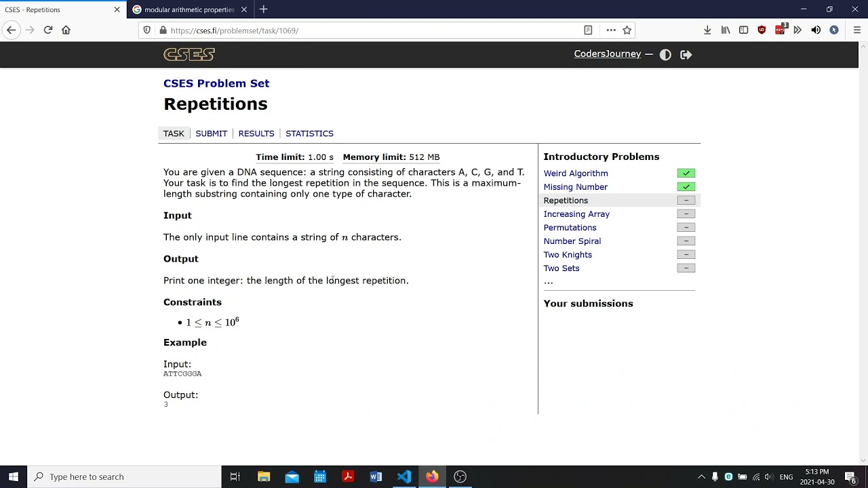Image resolution: width=868 pixels, height=488 pixels.
Task: Click the speaker extension icon in toolbar
Action: click(x=816, y=30)
